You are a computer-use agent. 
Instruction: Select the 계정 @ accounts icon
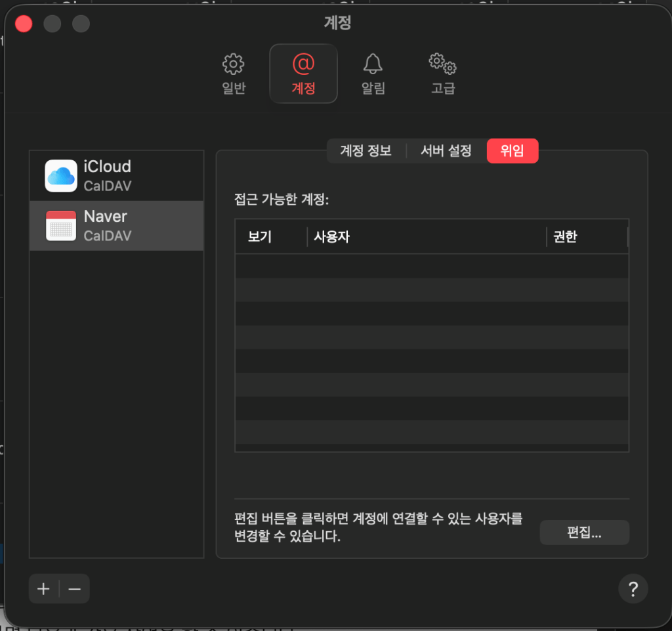[x=303, y=64]
